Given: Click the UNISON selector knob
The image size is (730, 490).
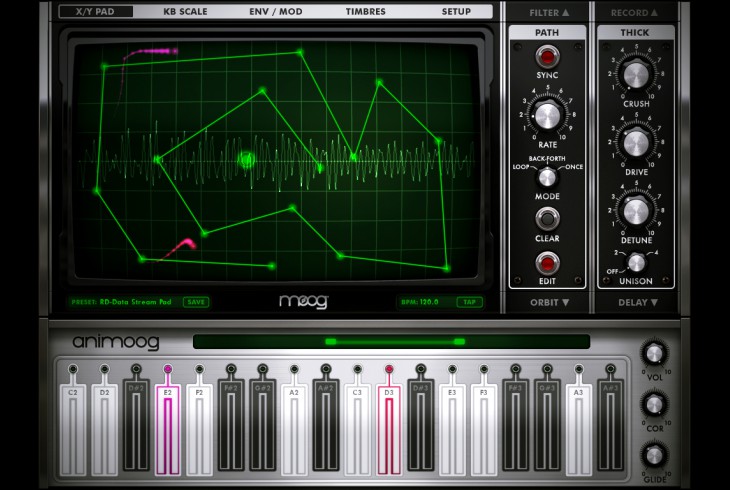Looking at the screenshot, I should click(636, 263).
